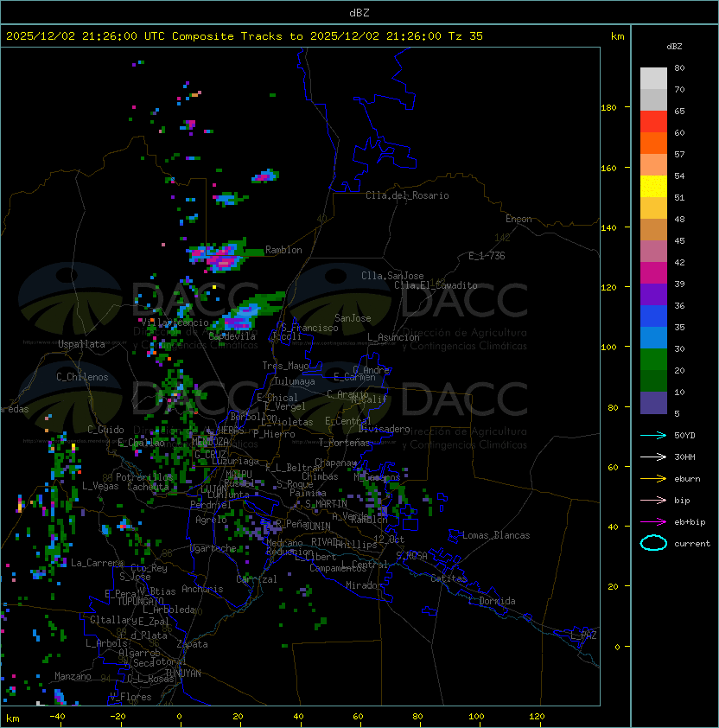The height and width of the screenshot is (728, 719).
Task: Select the bright yellow swatch in dBZ scale
Action: 653,187
